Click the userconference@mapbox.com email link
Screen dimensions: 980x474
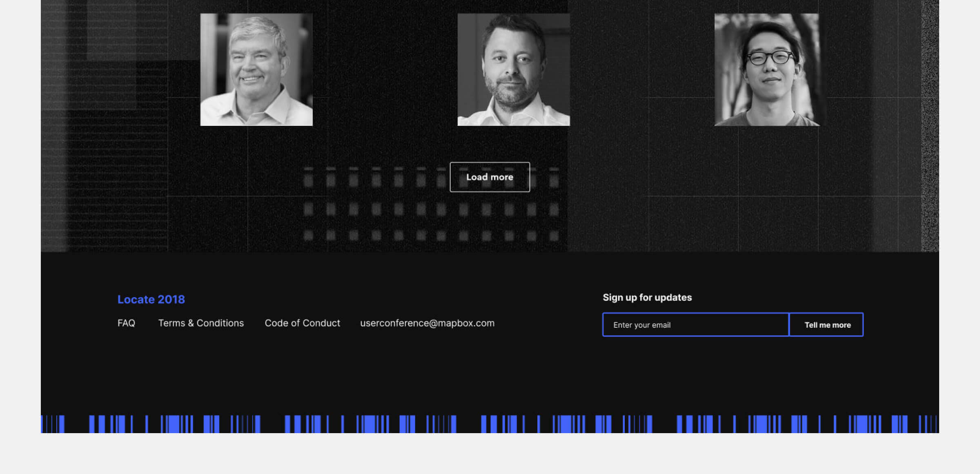(x=427, y=323)
